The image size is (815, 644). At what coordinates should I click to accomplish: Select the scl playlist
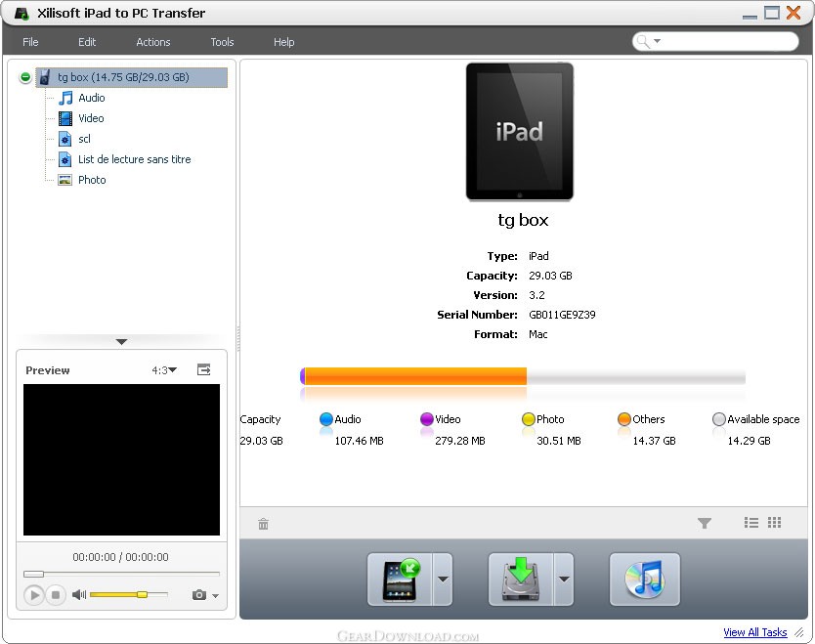(84, 139)
